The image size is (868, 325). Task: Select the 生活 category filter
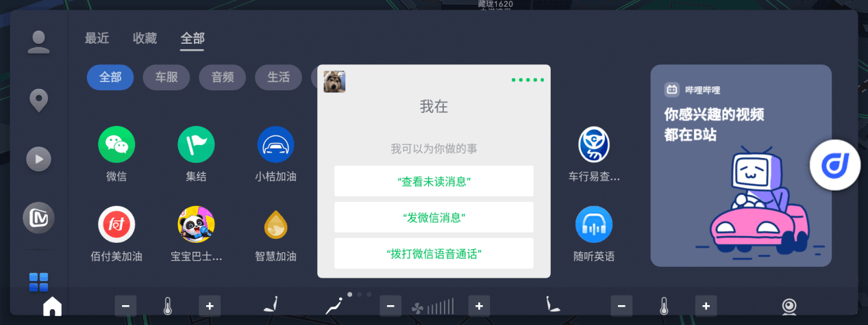[x=278, y=77]
